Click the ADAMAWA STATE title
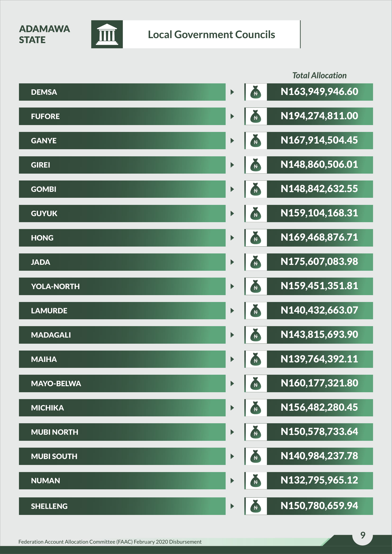Image resolution: width=392 pixels, height=554 pixels. click(44, 34)
